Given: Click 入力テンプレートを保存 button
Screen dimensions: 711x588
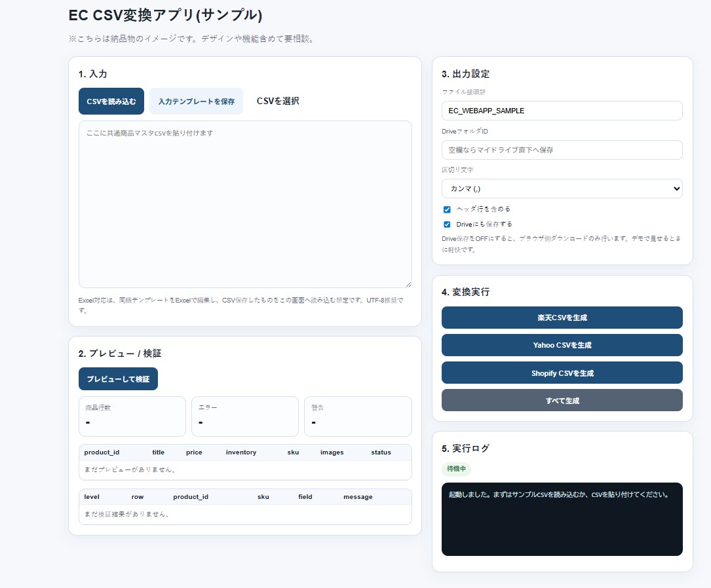Looking at the screenshot, I should 196,101.
